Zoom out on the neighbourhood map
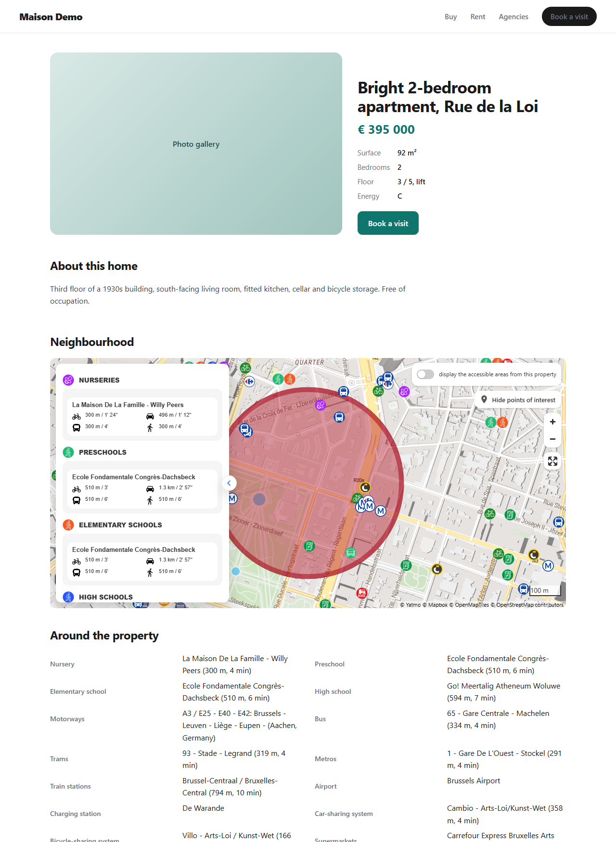Image resolution: width=616 pixels, height=842 pixels. click(x=552, y=439)
